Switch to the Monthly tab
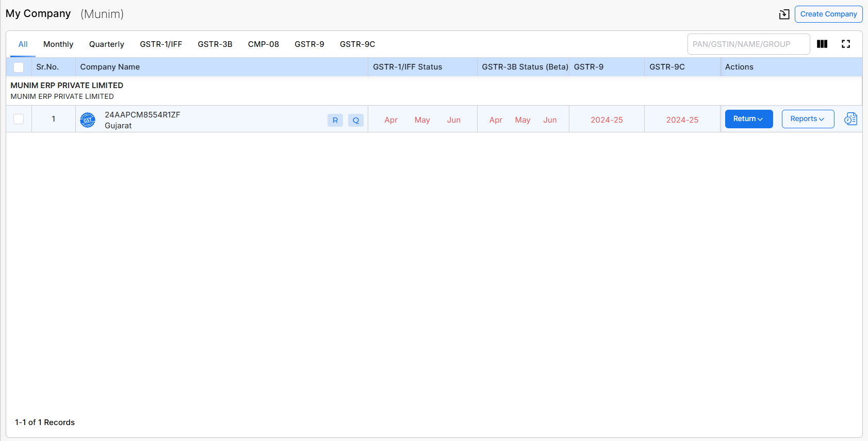868x441 pixels. 58,44
